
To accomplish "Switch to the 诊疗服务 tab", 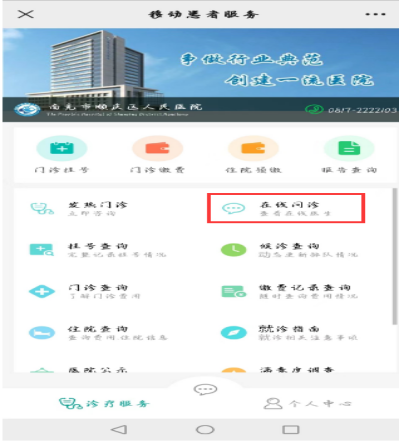I will tap(104, 404).
